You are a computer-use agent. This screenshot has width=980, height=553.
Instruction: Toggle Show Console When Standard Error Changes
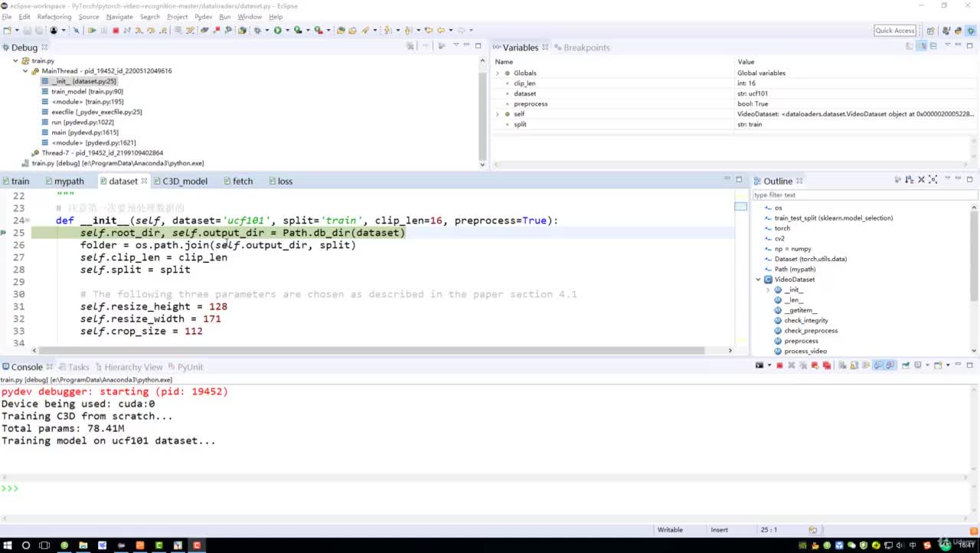click(x=890, y=365)
